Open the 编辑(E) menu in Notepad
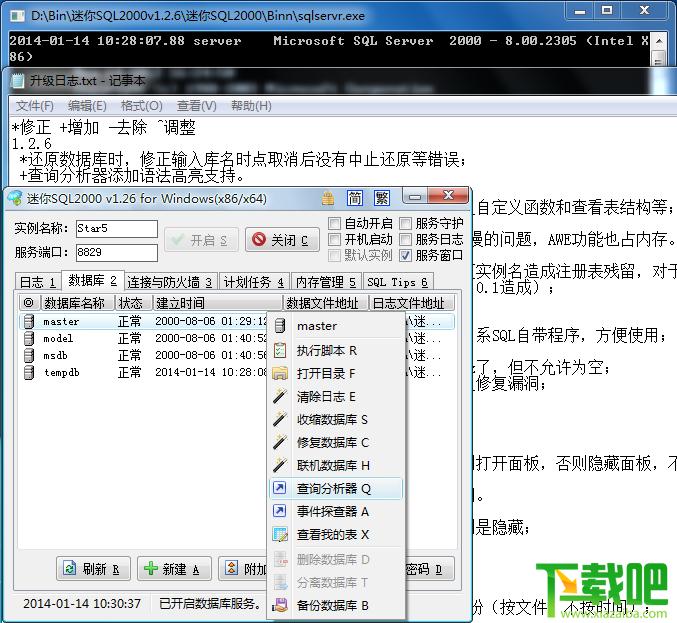The width and height of the screenshot is (677, 623). point(87,106)
